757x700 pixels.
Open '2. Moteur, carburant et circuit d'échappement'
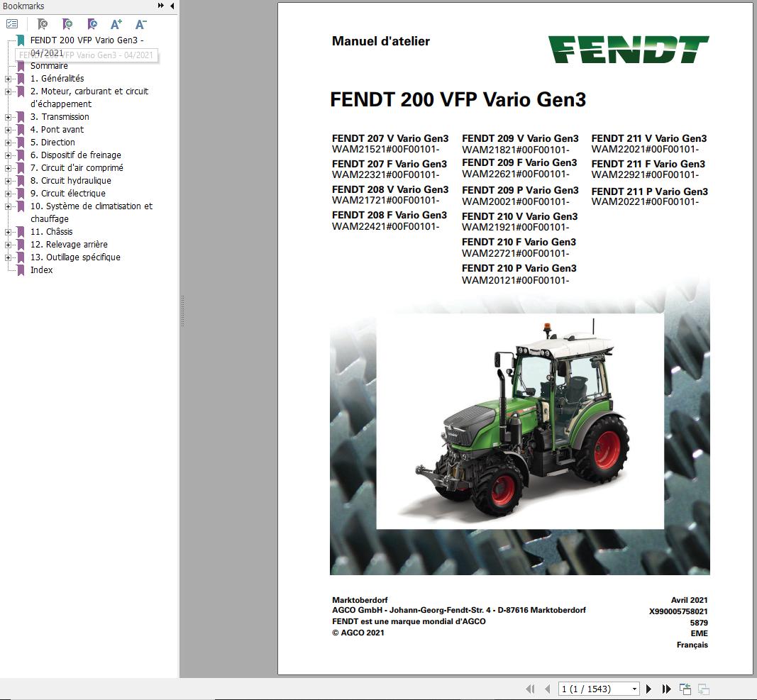pos(89,97)
